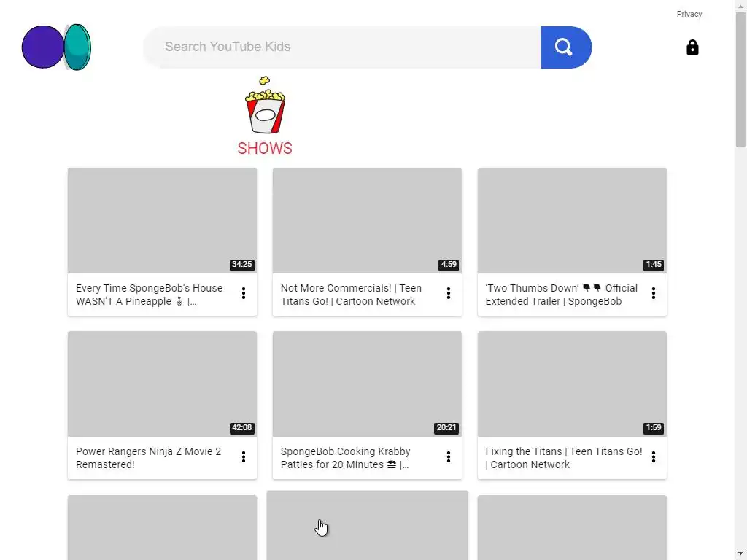747x560 pixels.
Task: Focus the Search YouTube Kids field
Action: (342, 47)
